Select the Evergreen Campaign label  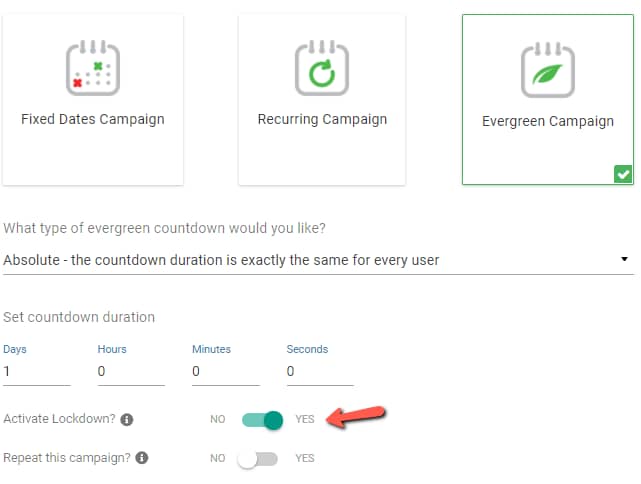tap(548, 121)
